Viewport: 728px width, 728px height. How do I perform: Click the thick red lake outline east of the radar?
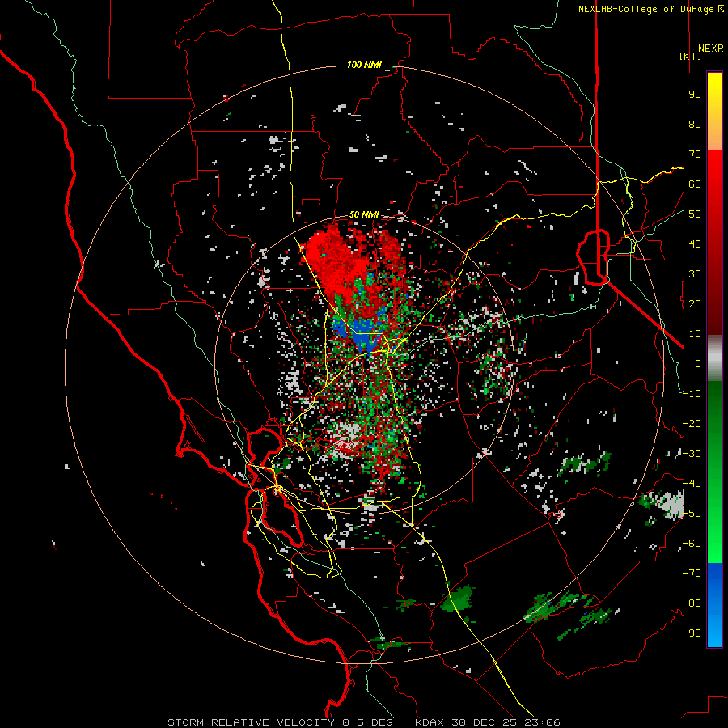coord(594,256)
